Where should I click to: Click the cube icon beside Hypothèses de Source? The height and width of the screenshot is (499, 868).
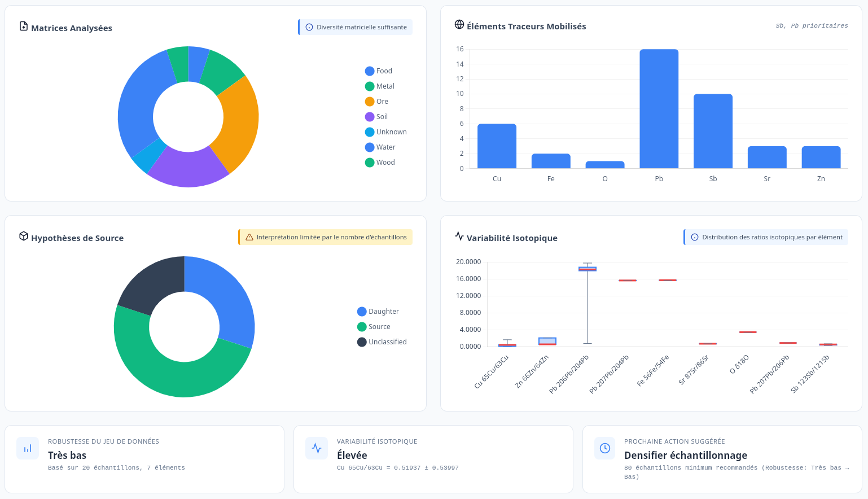point(23,237)
